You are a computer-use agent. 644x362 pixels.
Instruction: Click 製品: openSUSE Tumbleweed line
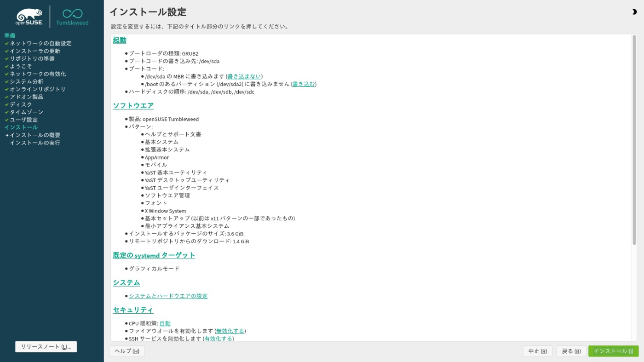[164, 119]
